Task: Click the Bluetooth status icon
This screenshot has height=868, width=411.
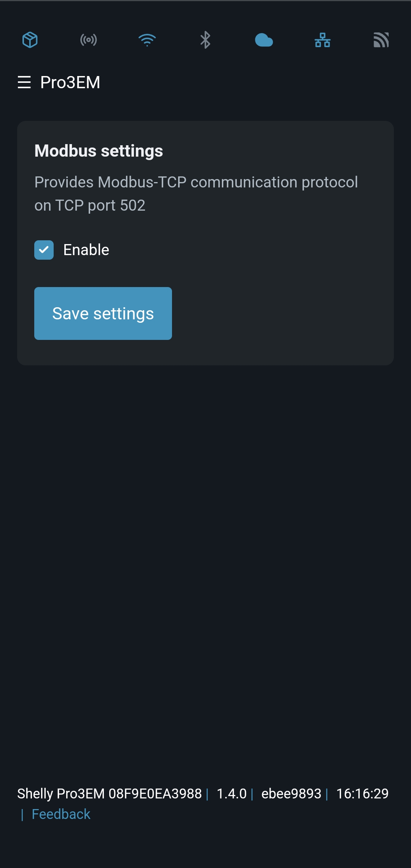Action: tap(205, 40)
